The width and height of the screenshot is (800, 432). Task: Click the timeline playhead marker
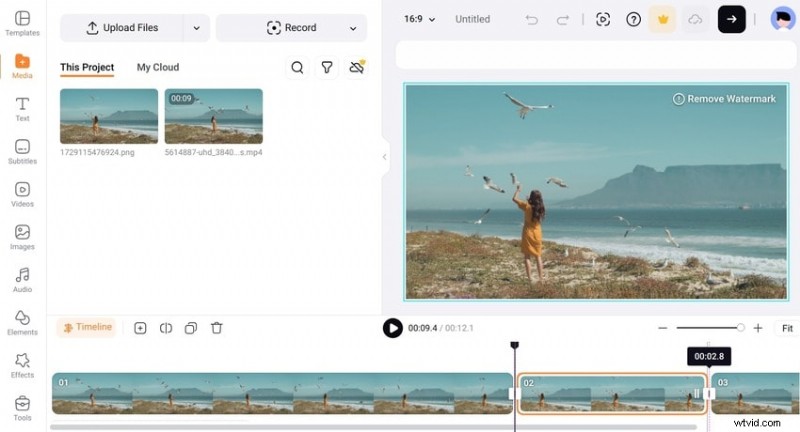[x=515, y=346]
